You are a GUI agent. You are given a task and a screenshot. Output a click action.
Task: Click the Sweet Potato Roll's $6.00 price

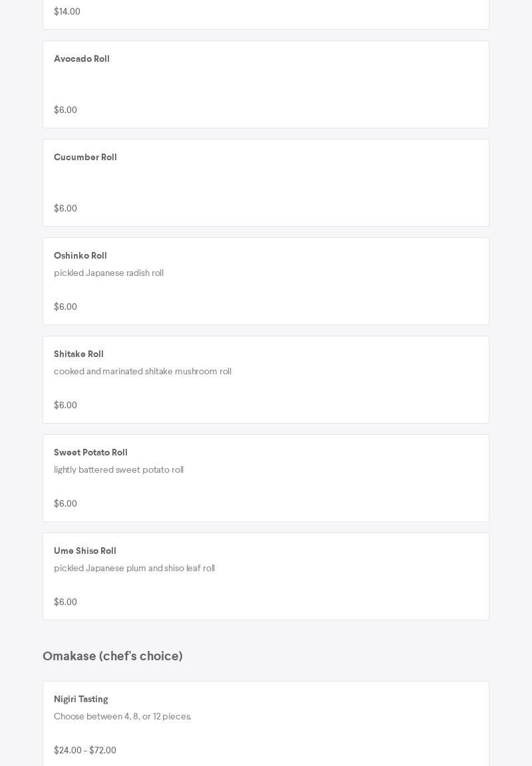coord(65,504)
